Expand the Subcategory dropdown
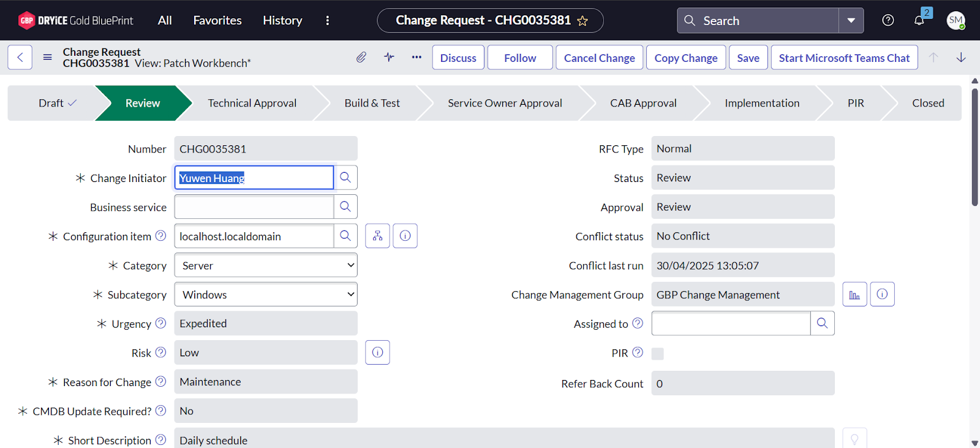980x448 pixels. point(266,295)
